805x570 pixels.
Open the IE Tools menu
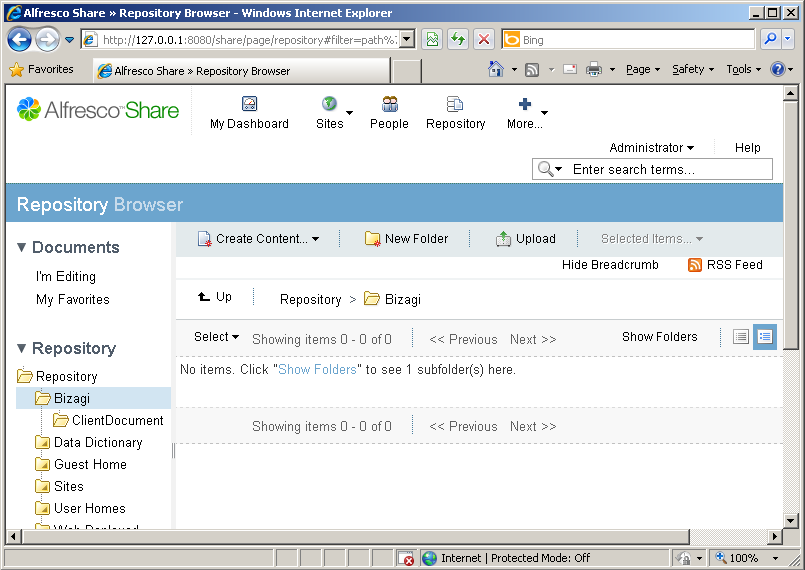[743, 69]
